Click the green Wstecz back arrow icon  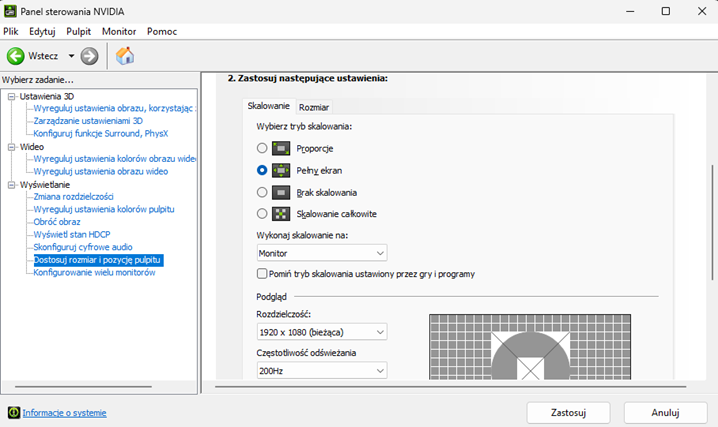(x=16, y=56)
